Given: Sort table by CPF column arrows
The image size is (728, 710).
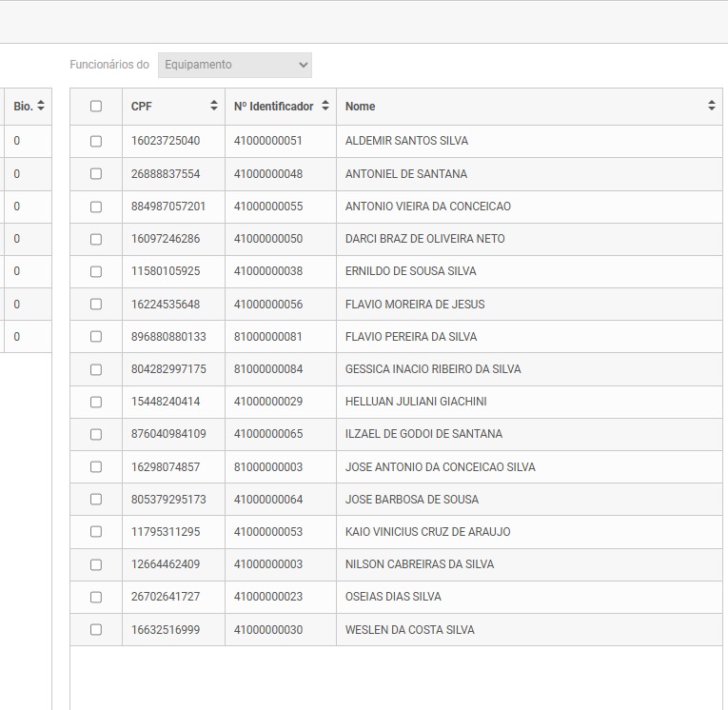Looking at the screenshot, I should pos(214,107).
